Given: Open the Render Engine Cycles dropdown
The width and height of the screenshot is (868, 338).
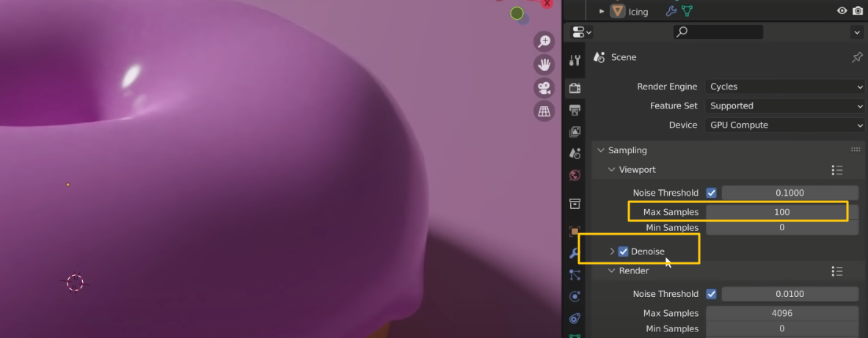Looking at the screenshot, I should pos(784,87).
